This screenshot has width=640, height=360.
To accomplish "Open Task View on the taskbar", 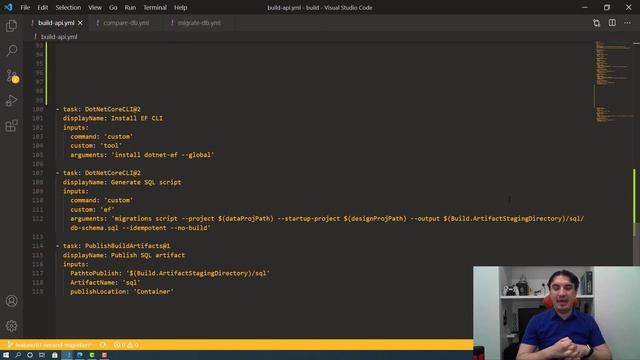I will [x=42, y=355].
